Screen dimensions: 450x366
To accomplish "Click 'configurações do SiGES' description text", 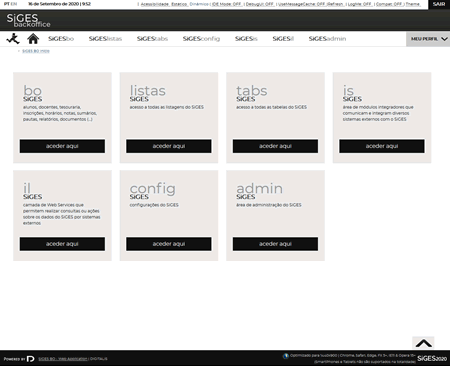I will (154, 205).
